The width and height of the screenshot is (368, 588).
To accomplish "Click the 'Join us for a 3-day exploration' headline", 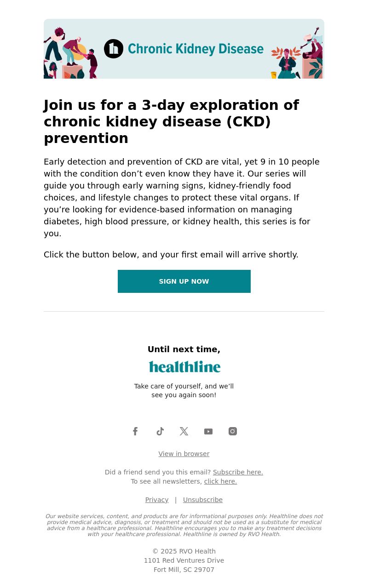I will [171, 122].
